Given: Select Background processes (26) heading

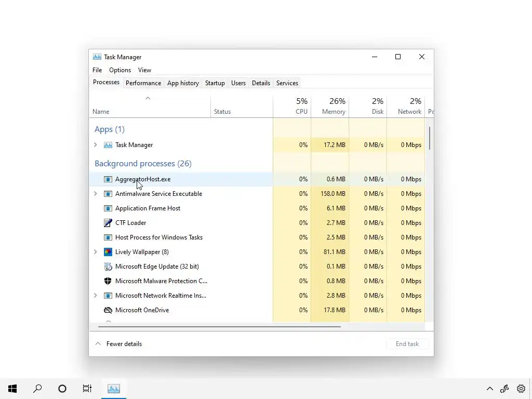Looking at the screenshot, I should 143,164.
